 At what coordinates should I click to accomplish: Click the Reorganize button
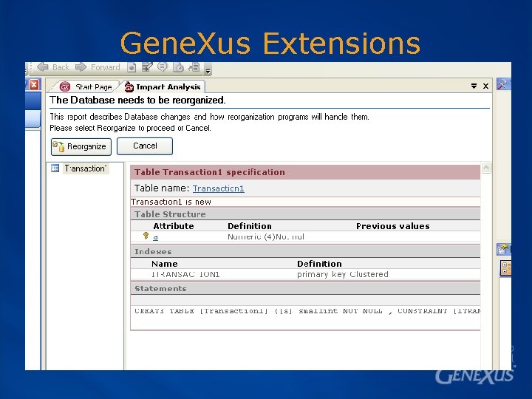(81, 147)
